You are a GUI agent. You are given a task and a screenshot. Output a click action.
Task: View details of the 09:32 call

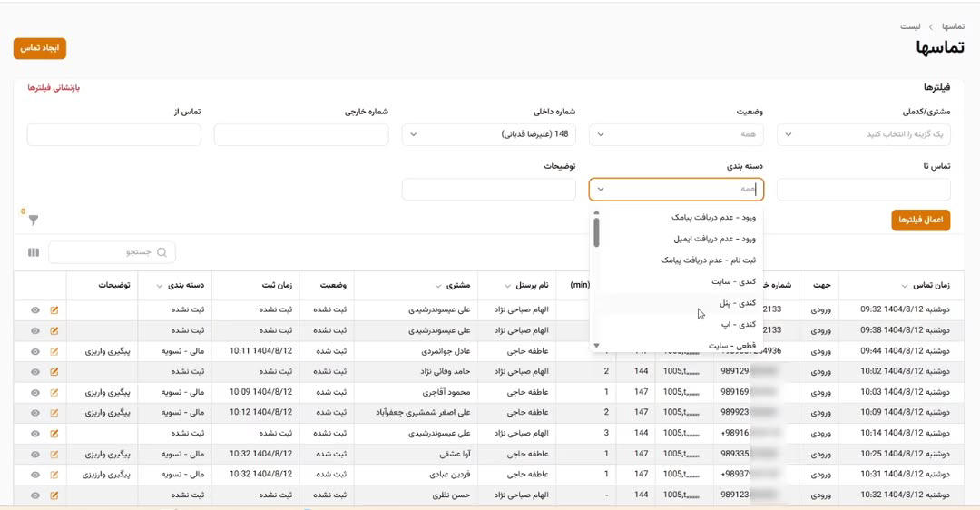tap(35, 310)
